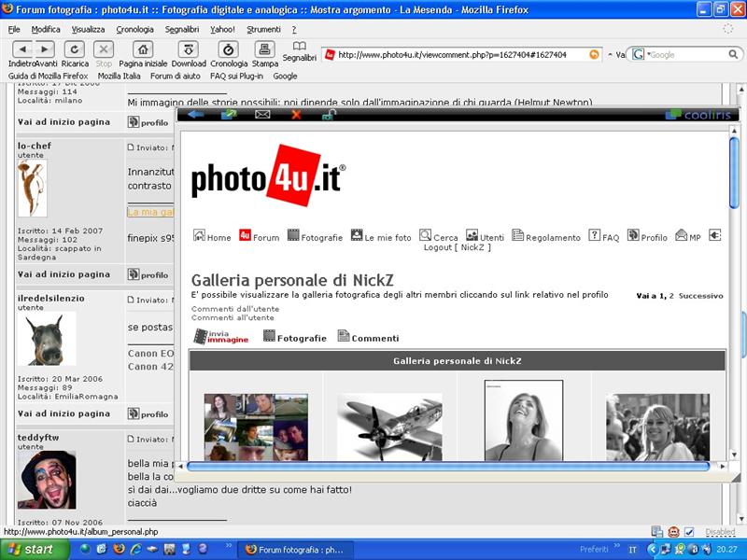Open the Strumenti menu
This screenshot has height=560, width=747.
[x=263, y=30]
